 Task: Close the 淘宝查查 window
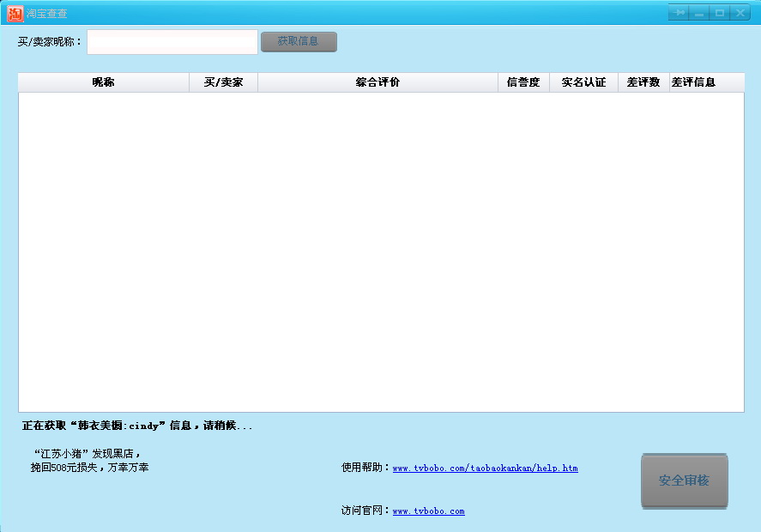pos(740,13)
